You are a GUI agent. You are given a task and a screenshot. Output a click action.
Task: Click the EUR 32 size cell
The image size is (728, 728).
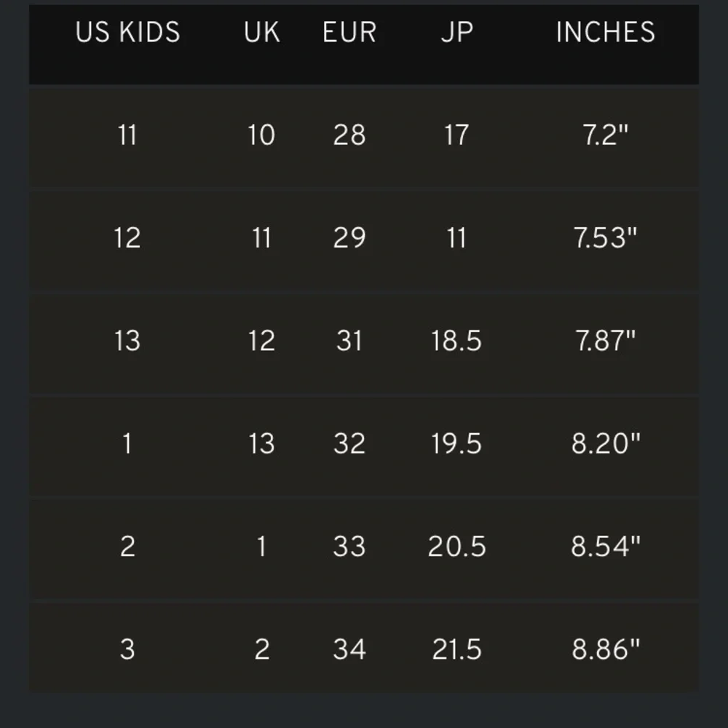click(x=349, y=443)
